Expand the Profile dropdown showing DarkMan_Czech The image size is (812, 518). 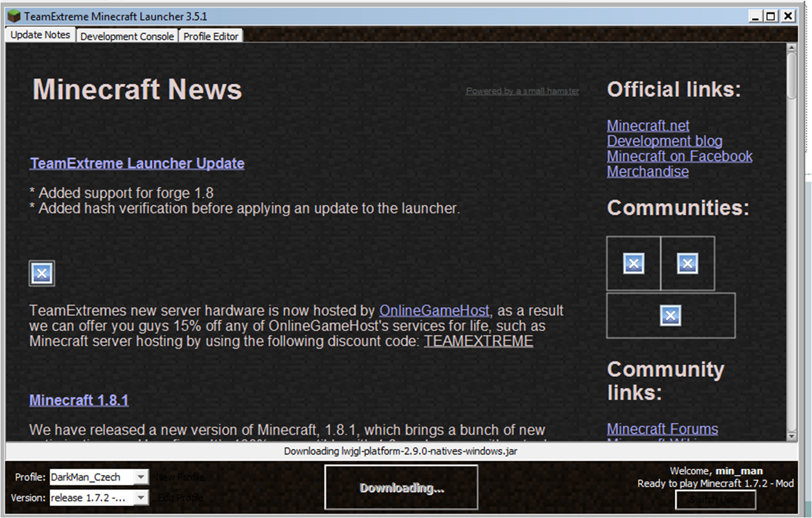coord(141,477)
